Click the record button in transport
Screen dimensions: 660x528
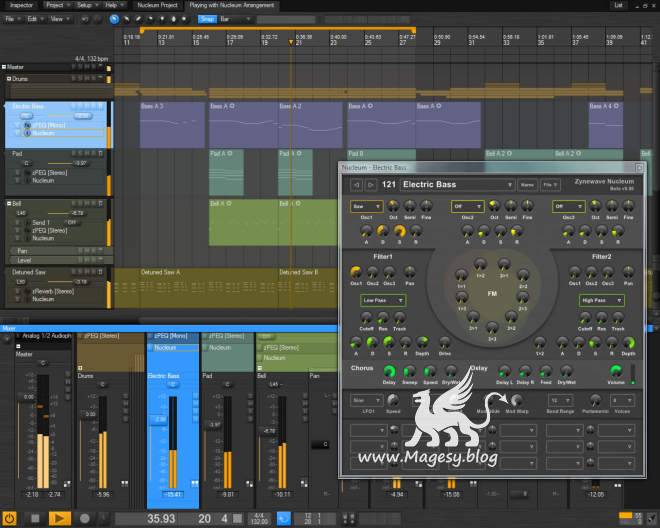(x=85, y=518)
